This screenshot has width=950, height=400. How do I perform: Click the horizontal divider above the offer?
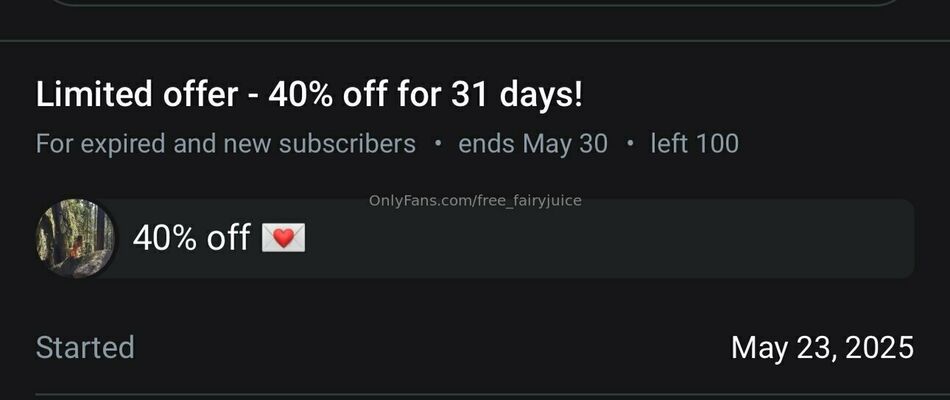[x=475, y=41]
